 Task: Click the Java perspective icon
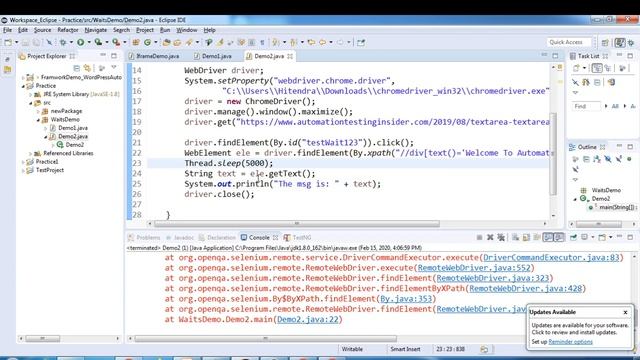(620, 42)
